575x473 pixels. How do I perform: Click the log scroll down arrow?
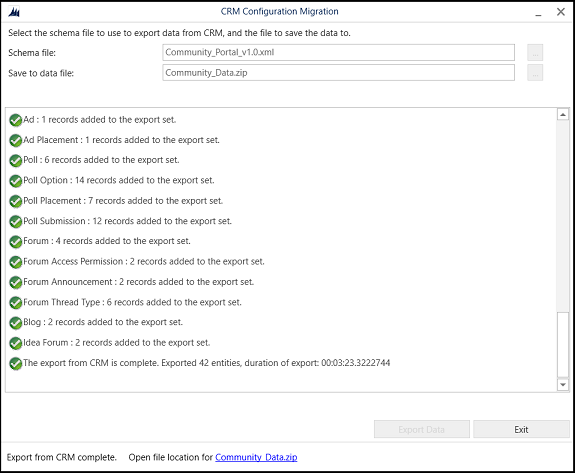[x=563, y=385]
